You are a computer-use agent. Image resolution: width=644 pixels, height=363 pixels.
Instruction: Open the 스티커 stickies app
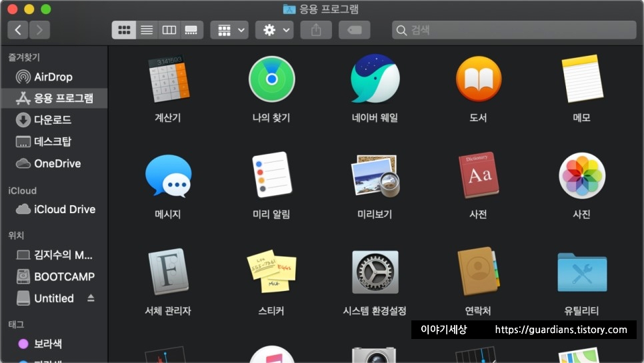[271, 272]
